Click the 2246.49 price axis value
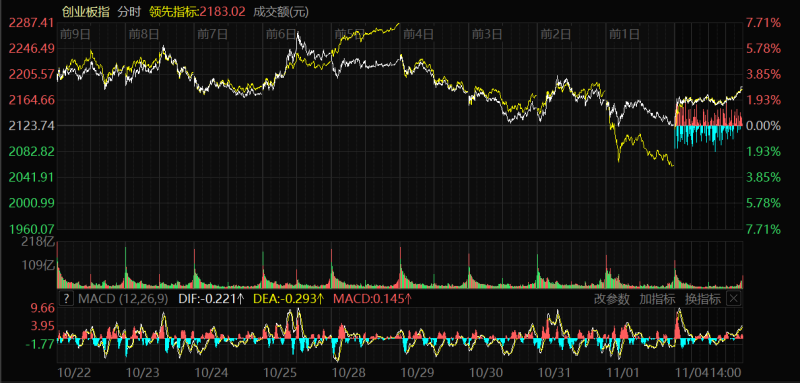The width and height of the screenshot is (800, 383). (32, 48)
